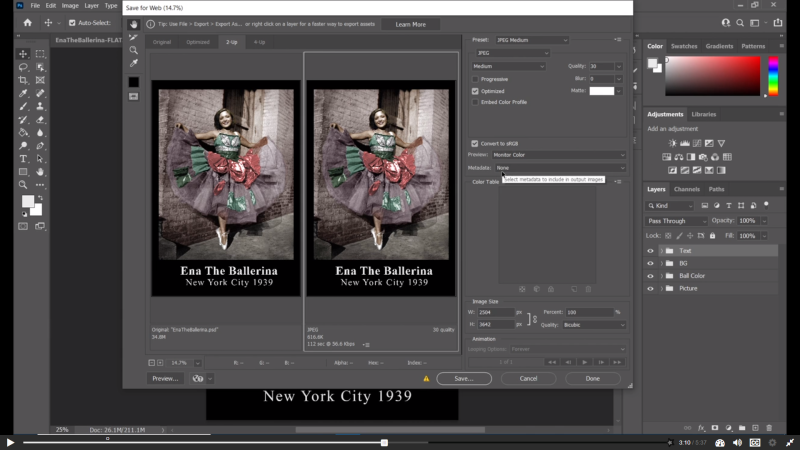
Task: Expand the Ball Color layer group
Action: tap(662, 276)
